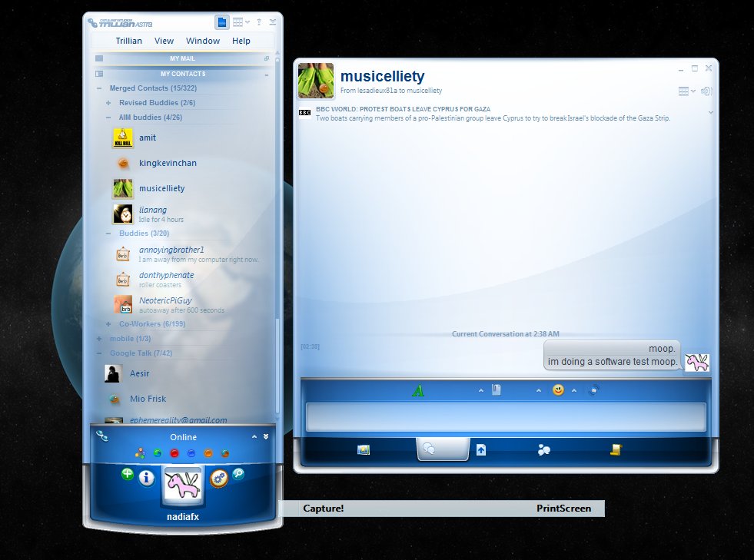The height and width of the screenshot is (560, 754).
Task: Toggle the sound speaker icon in chat
Action: [706, 91]
